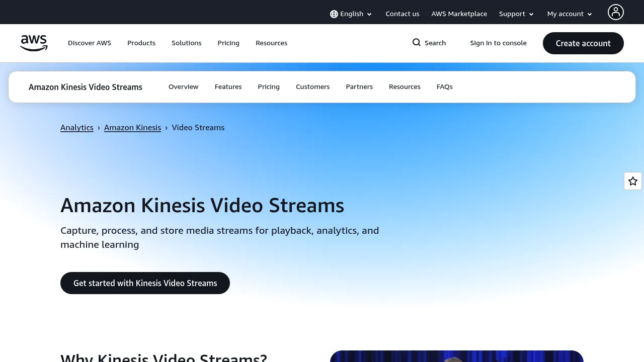
Task: Select Resources tab in Kinesis subnav
Action: coord(405,87)
